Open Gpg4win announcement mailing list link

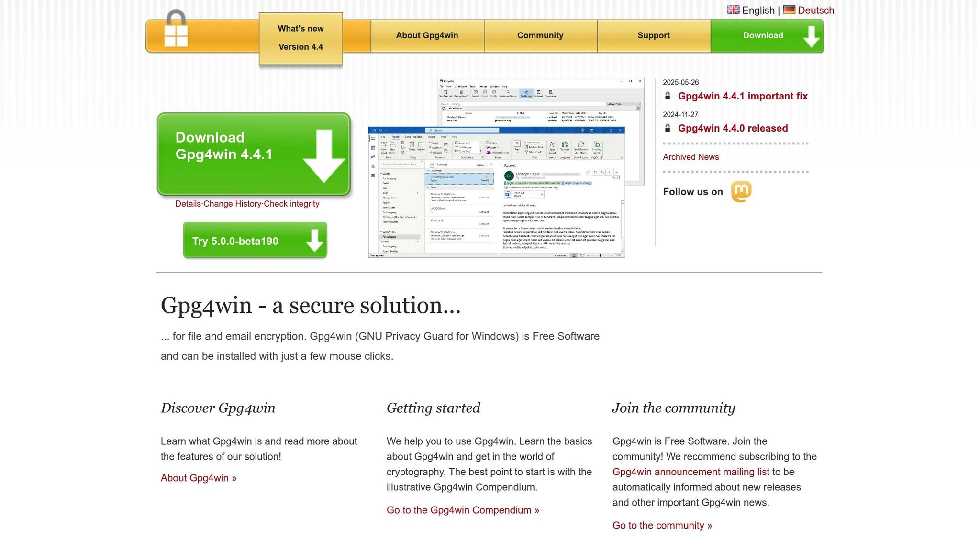[x=691, y=472]
